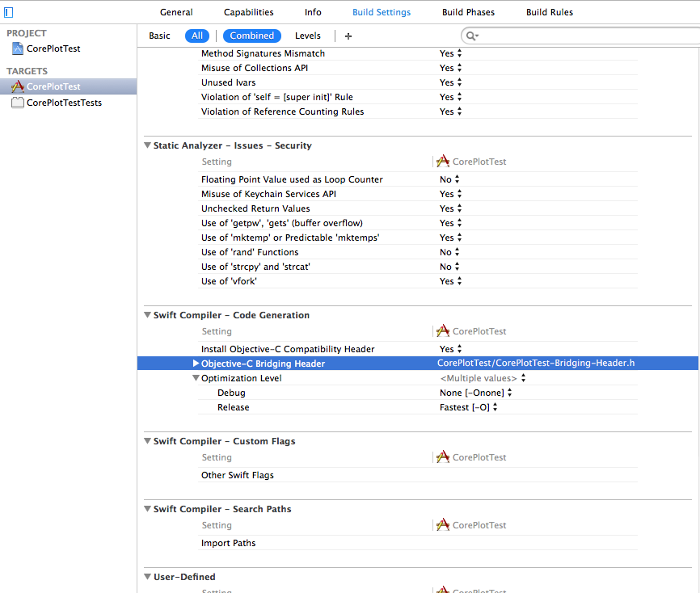Click the CorePlotTest project file icon

[18, 48]
